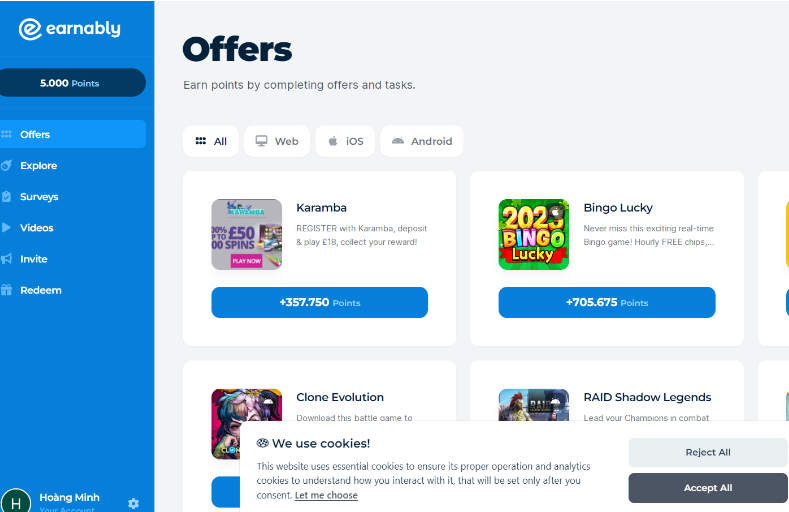
Task: Reject All cookies
Action: click(x=707, y=452)
